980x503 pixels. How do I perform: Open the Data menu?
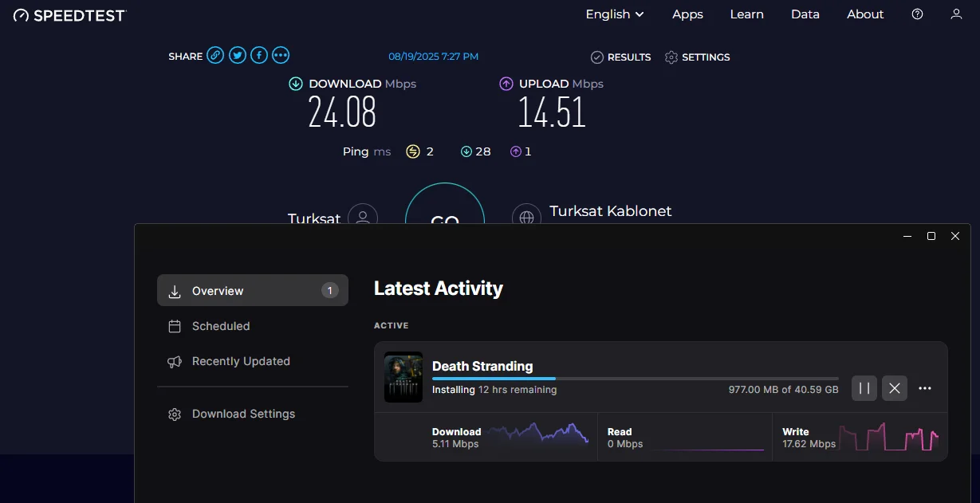[805, 14]
